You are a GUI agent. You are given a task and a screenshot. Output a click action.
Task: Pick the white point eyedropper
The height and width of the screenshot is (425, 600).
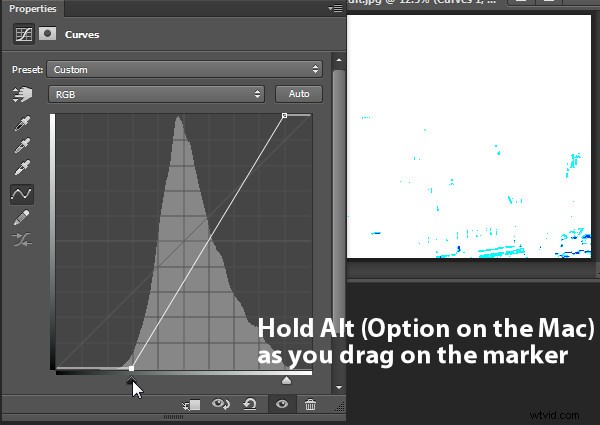click(x=22, y=167)
